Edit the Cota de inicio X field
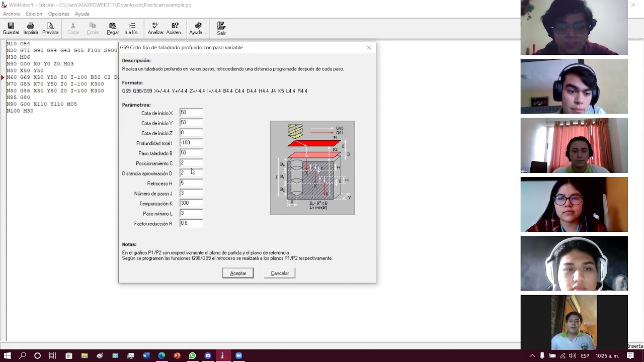The width and height of the screenshot is (644, 362). pyautogui.click(x=191, y=113)
